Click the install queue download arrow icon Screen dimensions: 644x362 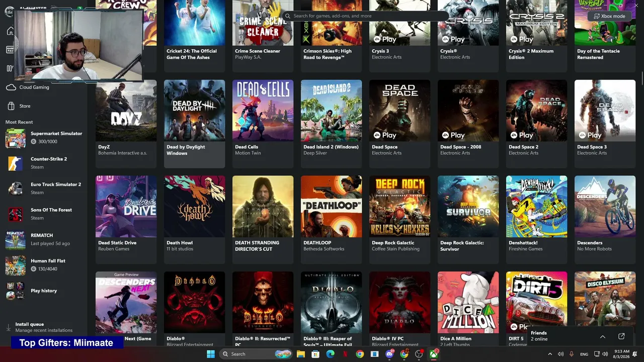[9, 327]
